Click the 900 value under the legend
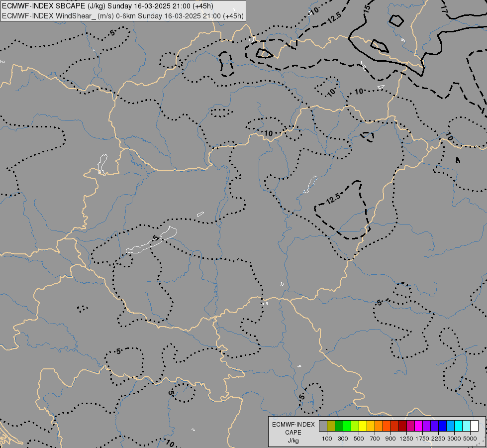 point(390,439)
